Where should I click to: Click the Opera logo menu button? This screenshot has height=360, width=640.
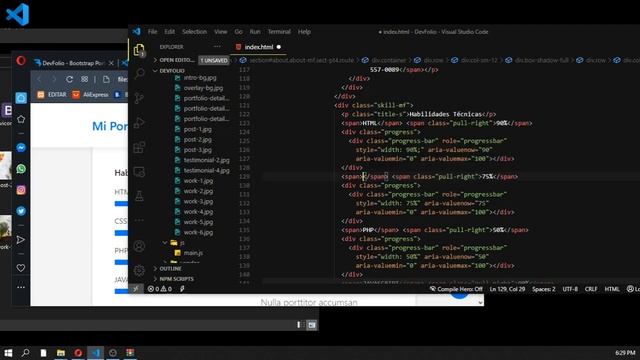point(21,61)
